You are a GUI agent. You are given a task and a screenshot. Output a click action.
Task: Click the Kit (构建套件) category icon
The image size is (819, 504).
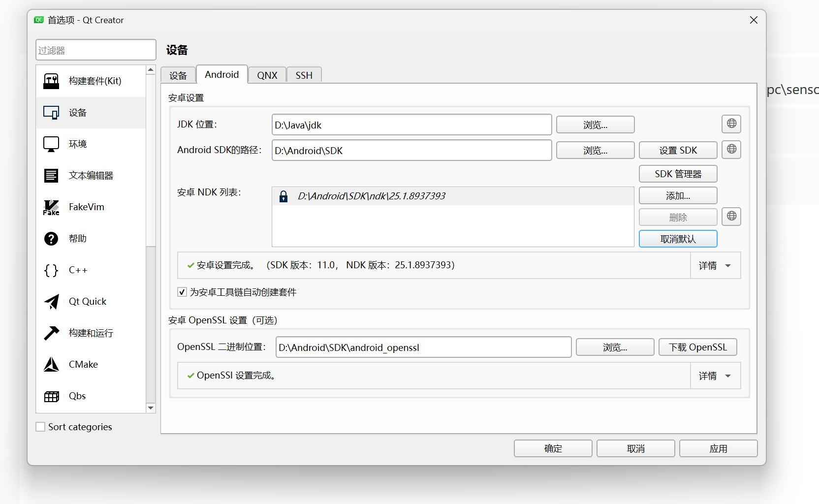pyautogui.click(x=51, y=81)
